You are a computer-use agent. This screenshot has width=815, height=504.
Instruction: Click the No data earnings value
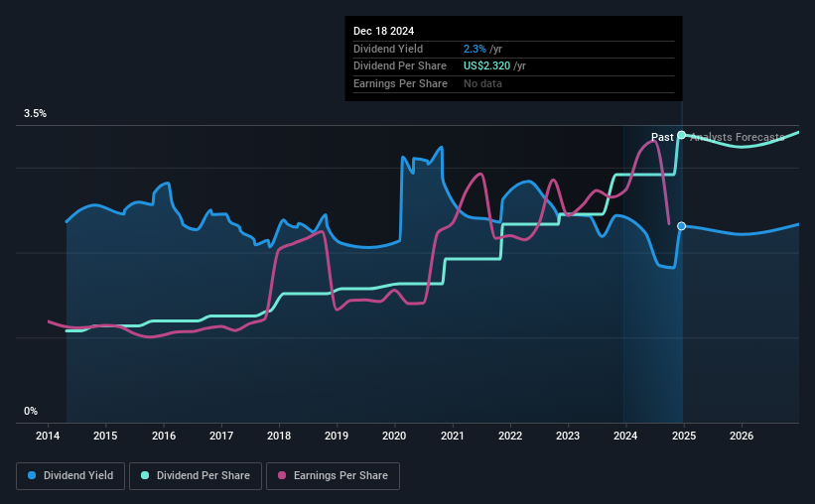[x=482, y=83]
